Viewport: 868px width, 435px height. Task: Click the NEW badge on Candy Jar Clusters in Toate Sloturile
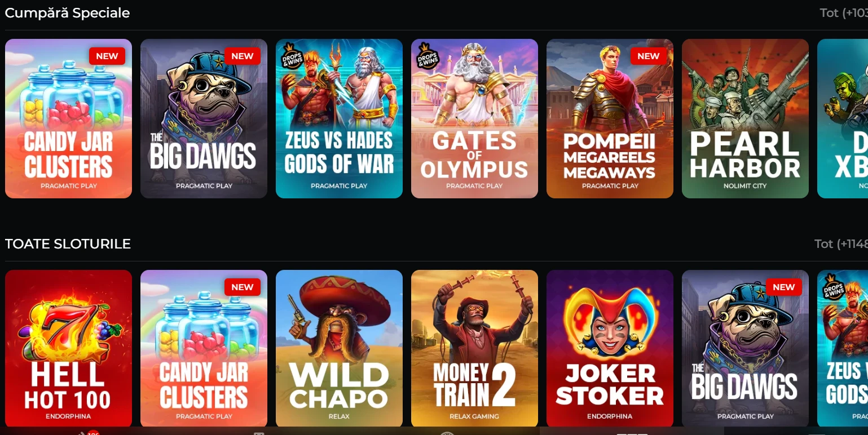pos(242,287)
